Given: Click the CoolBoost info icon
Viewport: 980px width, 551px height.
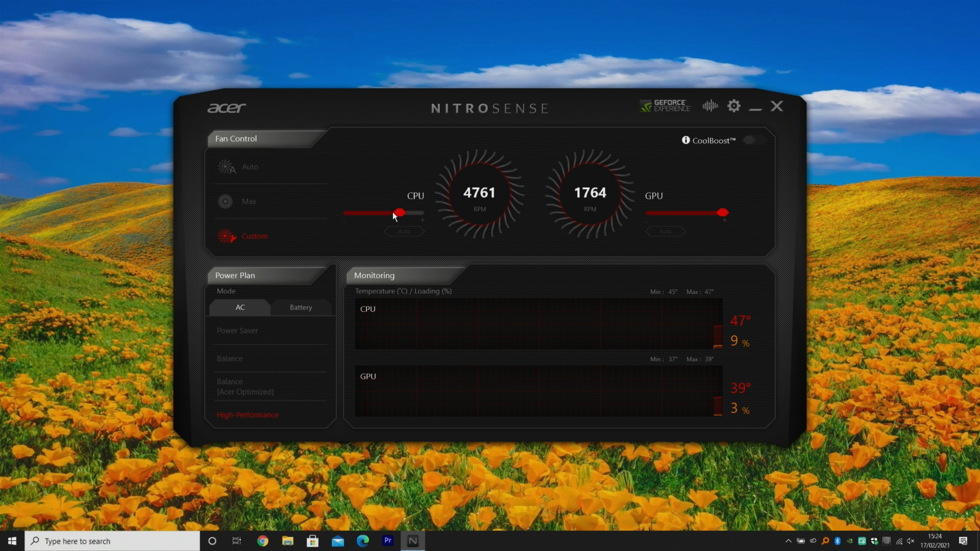Looking at the screenshot, I should click(x=685, y=140).
